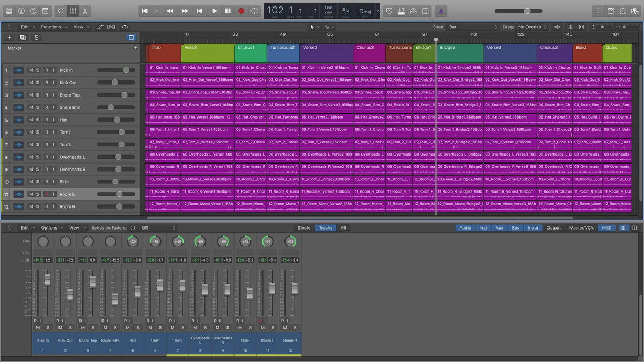This screenshot has height=362, width=644.
Task: Toggle record enable on Room L track
Action: click(x=46, y=194)
